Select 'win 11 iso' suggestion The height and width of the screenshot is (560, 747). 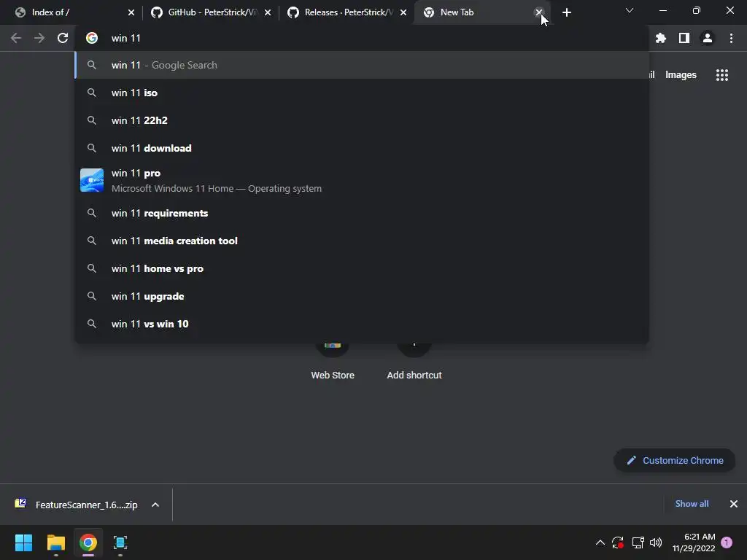pyautogui.click(x=362, y=93)
